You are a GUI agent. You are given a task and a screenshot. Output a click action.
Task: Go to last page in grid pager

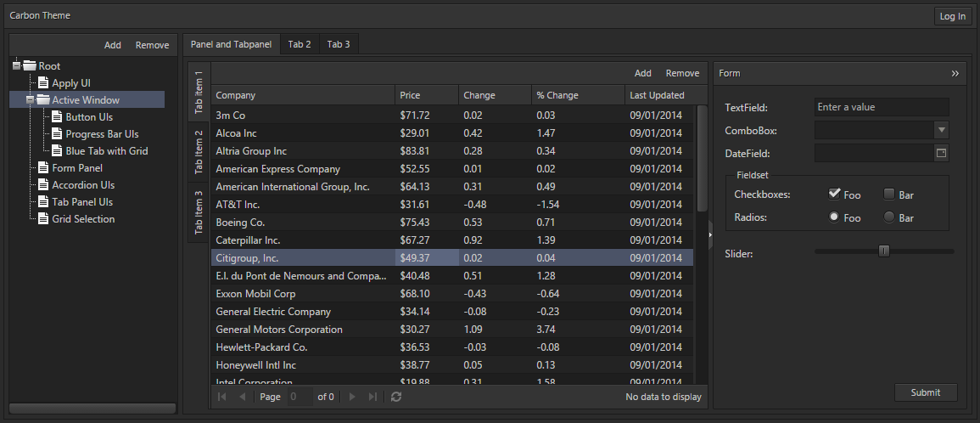[372, 396]
